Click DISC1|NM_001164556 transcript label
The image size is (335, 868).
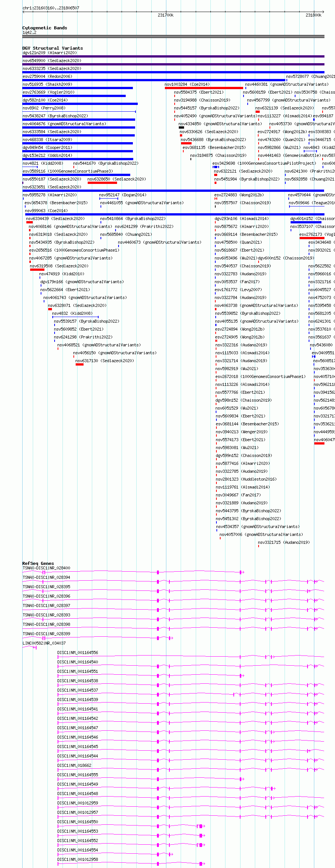coord(78,653)
